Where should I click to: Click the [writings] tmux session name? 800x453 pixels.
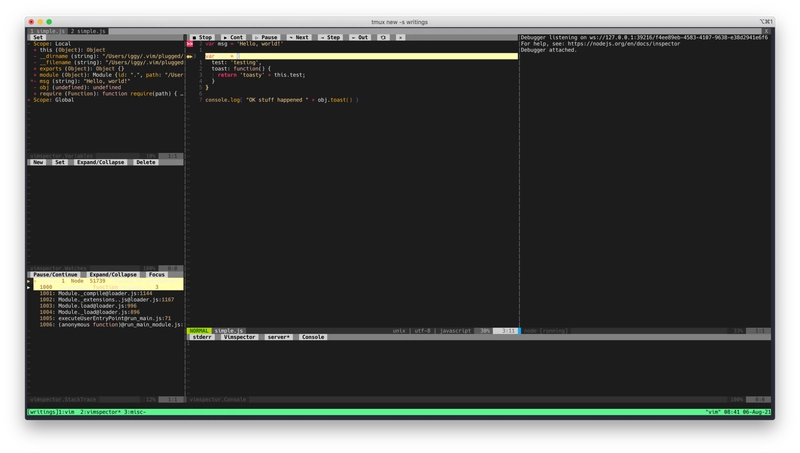point(42,412)
